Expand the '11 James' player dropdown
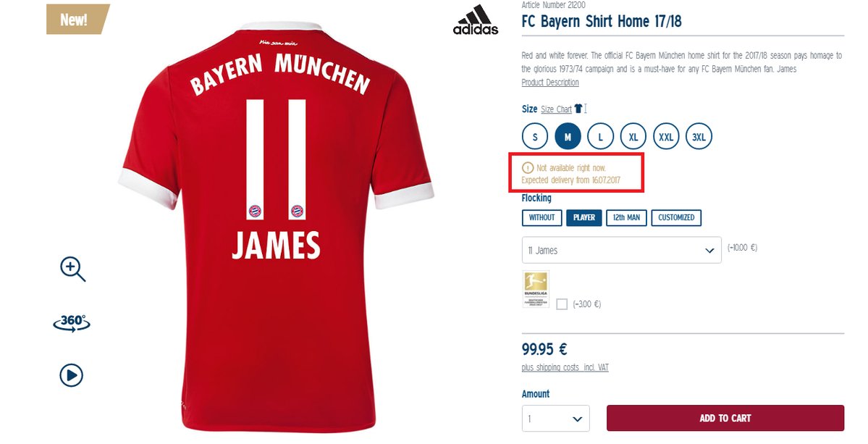The height and width of the screenshot is (444, 868). [x=622, y=250]
